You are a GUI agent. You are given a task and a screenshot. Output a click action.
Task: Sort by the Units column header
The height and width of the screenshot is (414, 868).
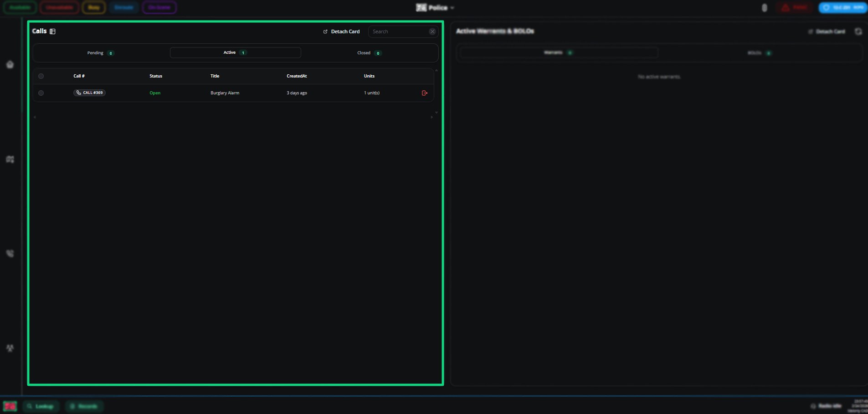coord(369,76)
